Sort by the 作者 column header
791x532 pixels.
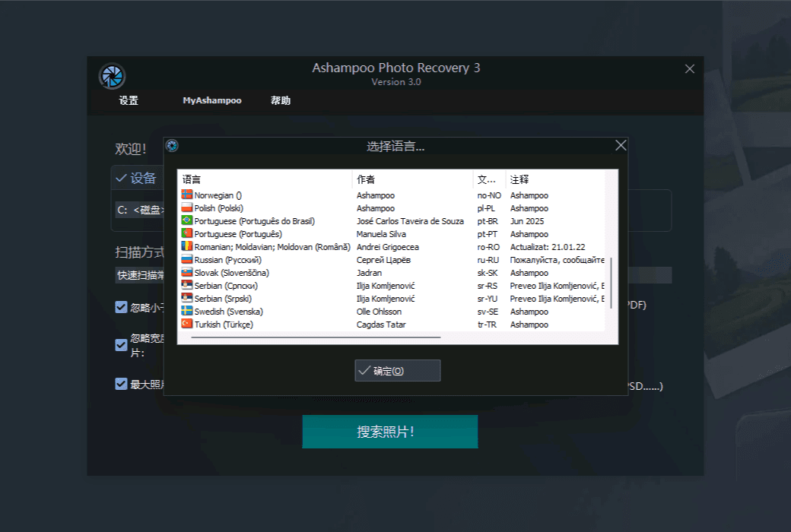(412, 179)
